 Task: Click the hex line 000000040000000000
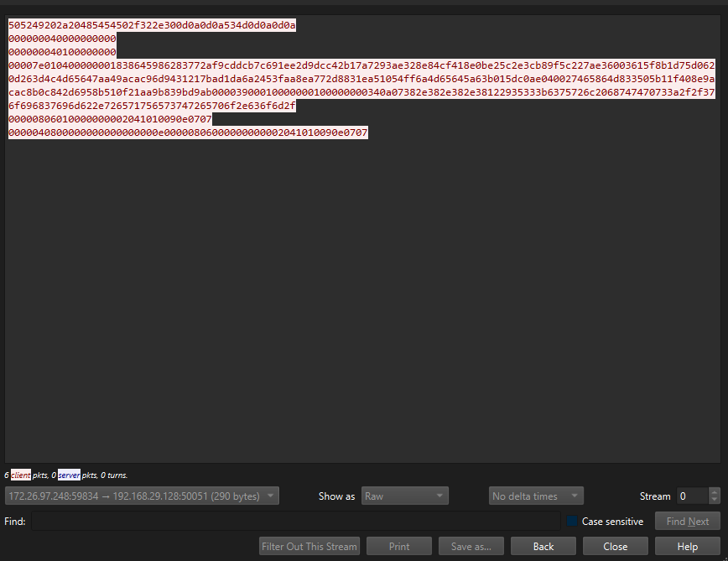tap(62, 39)
